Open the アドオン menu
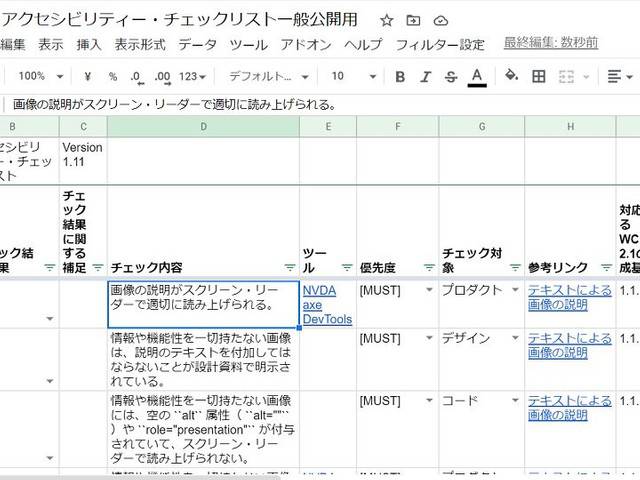 pos(306,44)
